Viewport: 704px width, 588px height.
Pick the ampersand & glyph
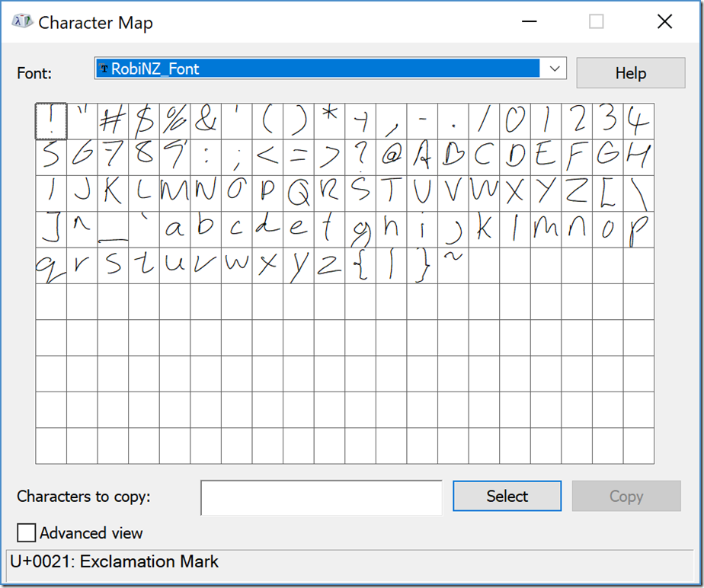pyautogui.click(x=206, y=121)
